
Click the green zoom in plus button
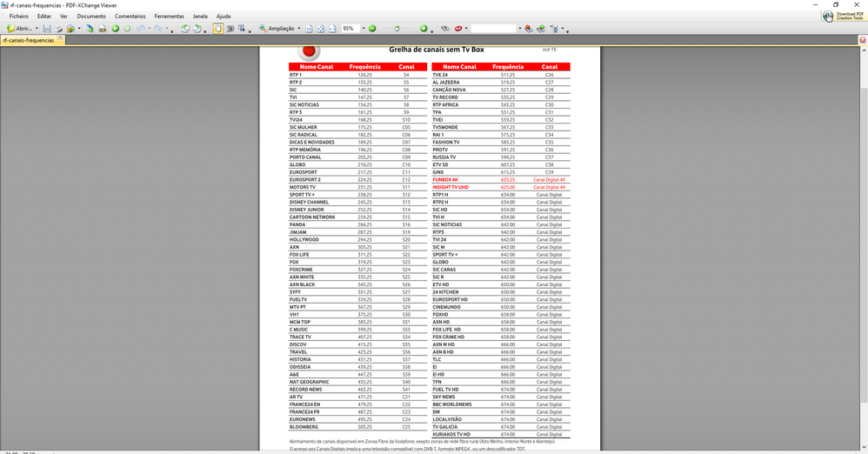[424, 29]
